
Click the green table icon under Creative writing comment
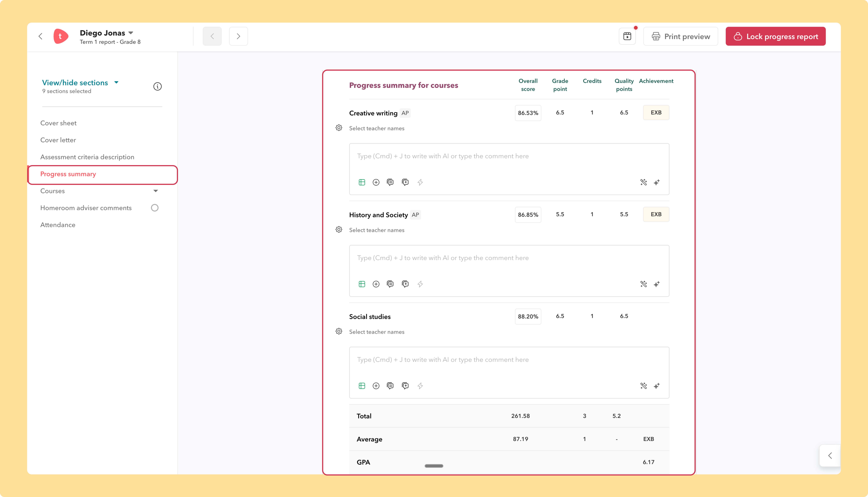362,182
